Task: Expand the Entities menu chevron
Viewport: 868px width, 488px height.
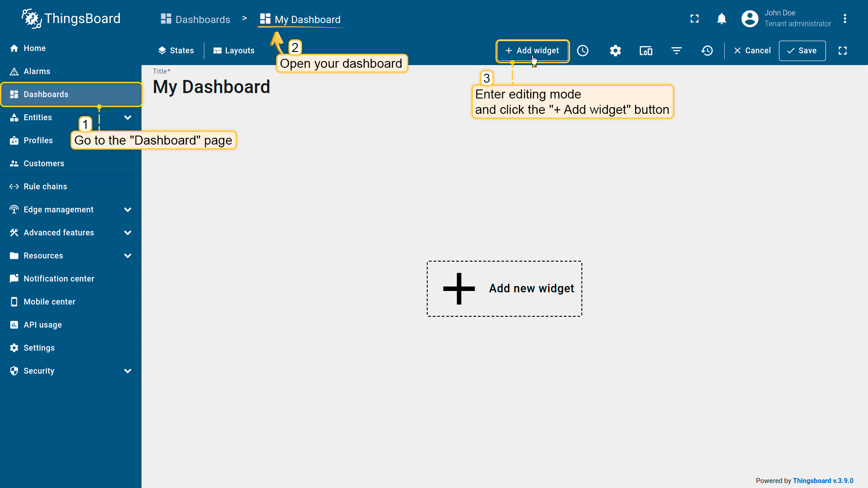Action: click(x=127, y=117)
